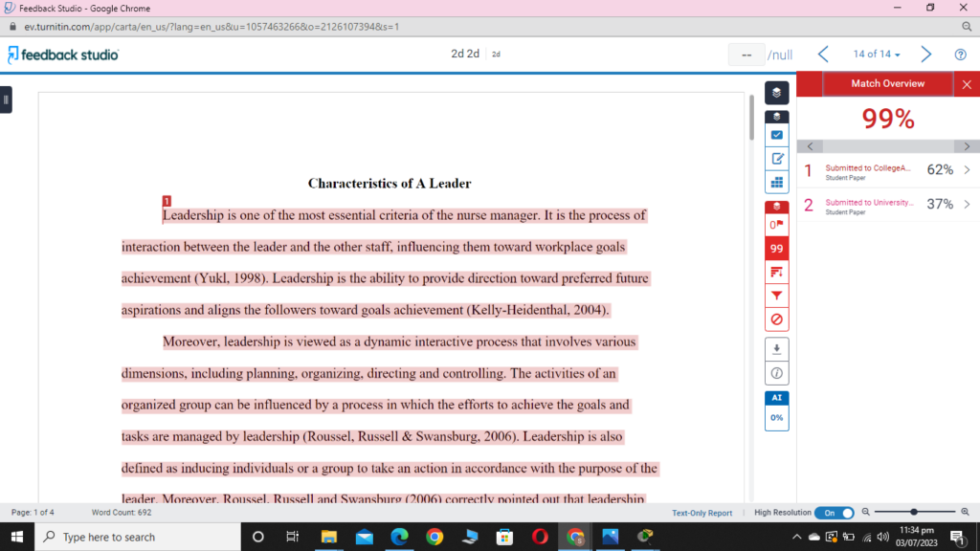Viewport: 980px width, 551px height.
Task: Open the help question mark icon
Action: coord(963,55)
